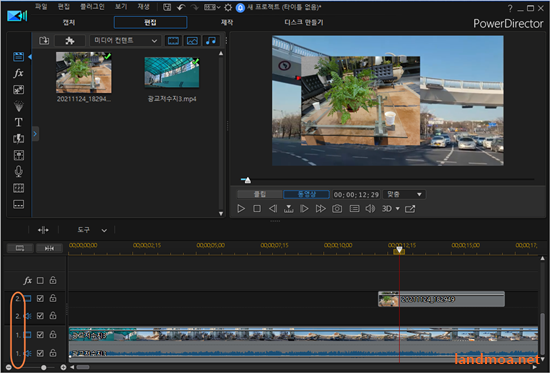Open the Chapter Room icon
Image resolution: width=550 pixels, height=373 pixels.
click(x=19, y=188)
